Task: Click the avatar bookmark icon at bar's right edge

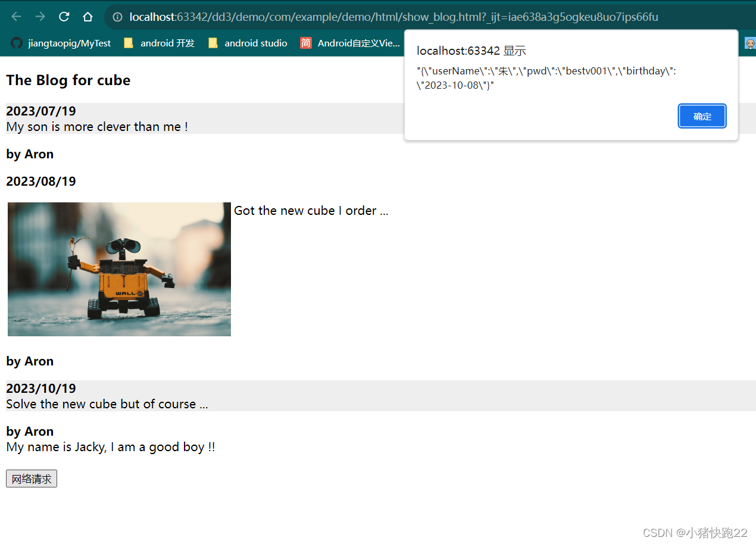Action: [750, 43]
